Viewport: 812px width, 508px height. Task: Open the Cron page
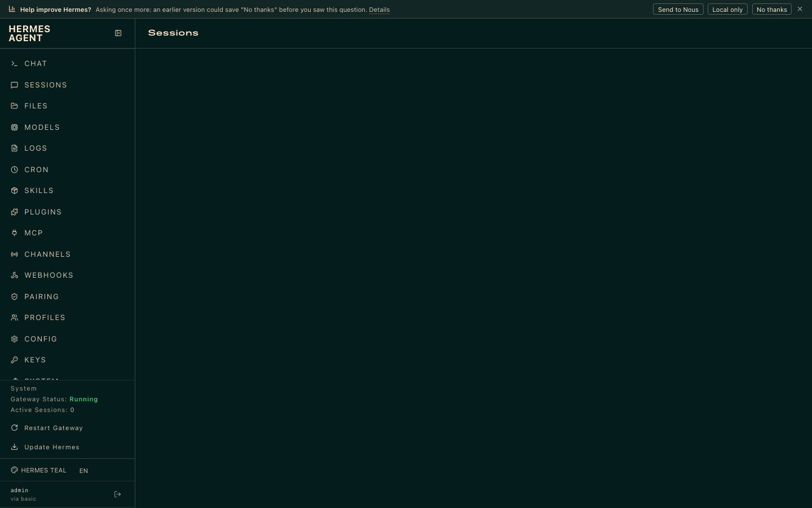pyautogui.click(x=67, y=170)
